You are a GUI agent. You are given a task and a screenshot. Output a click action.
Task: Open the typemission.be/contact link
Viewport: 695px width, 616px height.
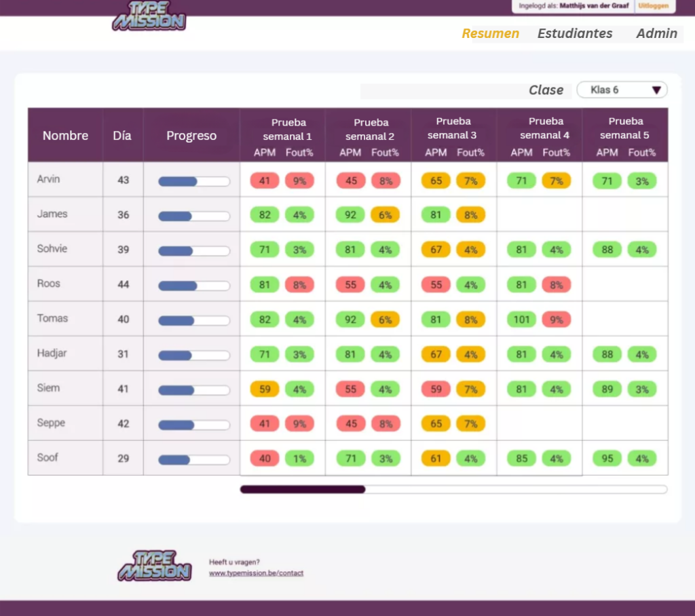pos(256,573)
